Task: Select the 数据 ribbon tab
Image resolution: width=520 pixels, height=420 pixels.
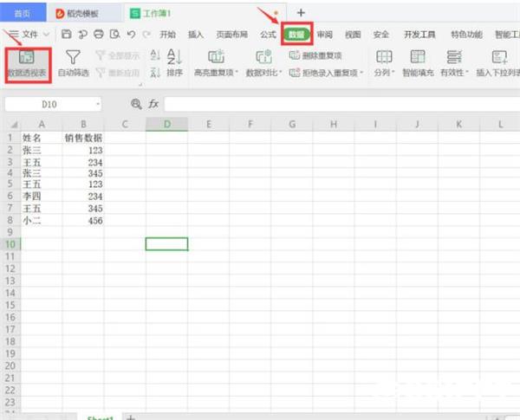Action: coord(296,34)
